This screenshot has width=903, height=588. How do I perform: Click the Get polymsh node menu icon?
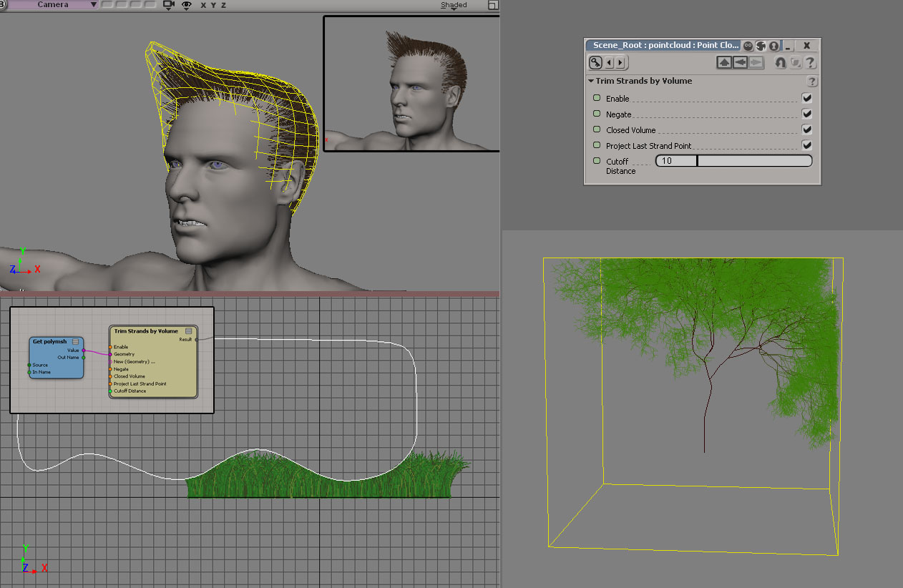[x=76, y=342]
